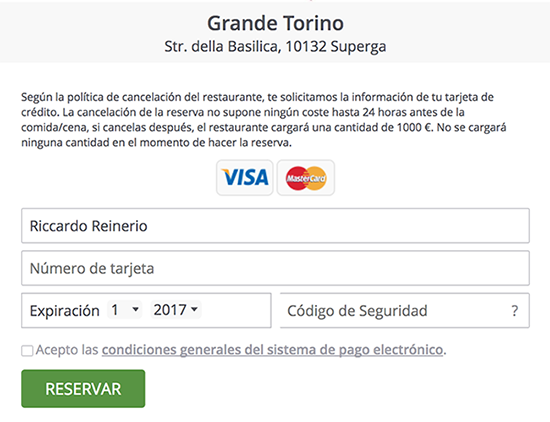The height and width of the screenshot is (422, 550).
Task: Click the '1000 €' amount in the policy text
Action: point(414,127)
